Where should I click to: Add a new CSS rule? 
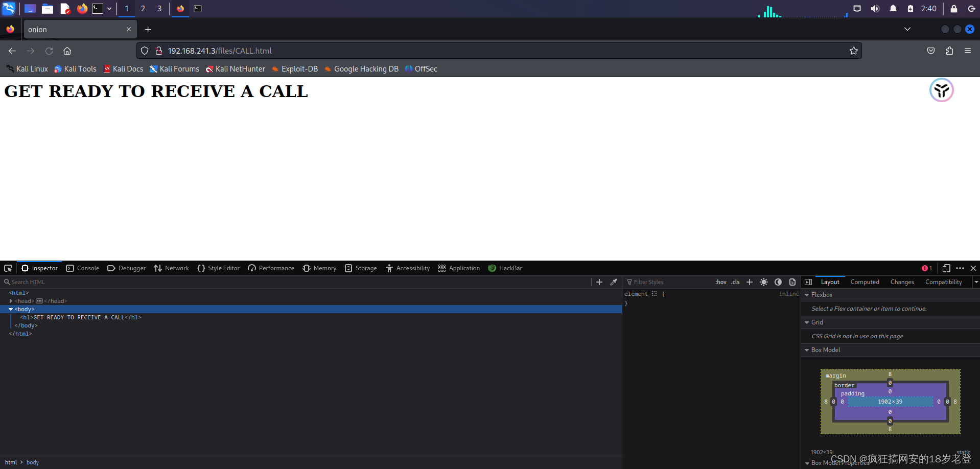click(750, 282)
